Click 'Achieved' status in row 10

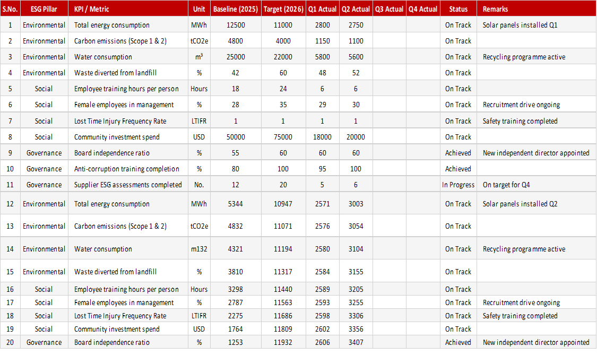point(458,169)
